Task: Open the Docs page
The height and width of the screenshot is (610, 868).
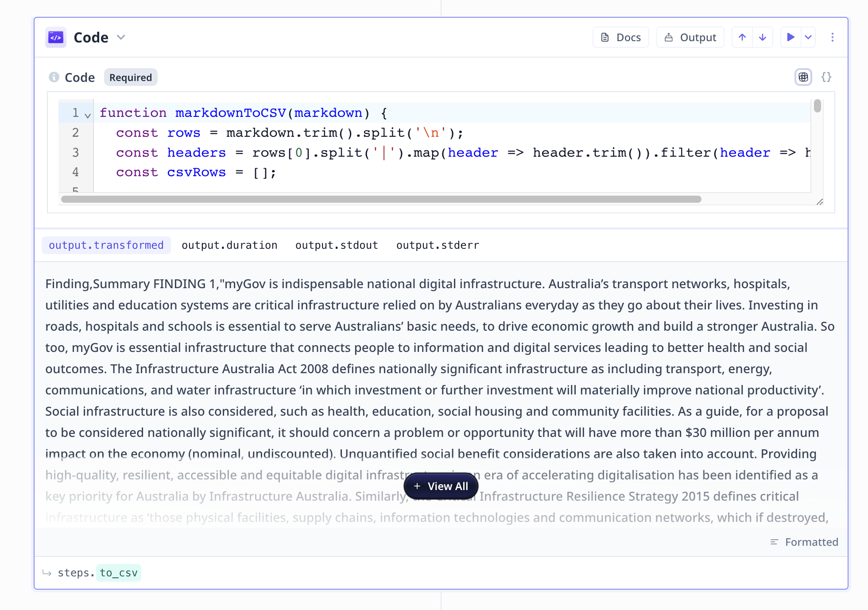Action: click(x=620, y=37)
